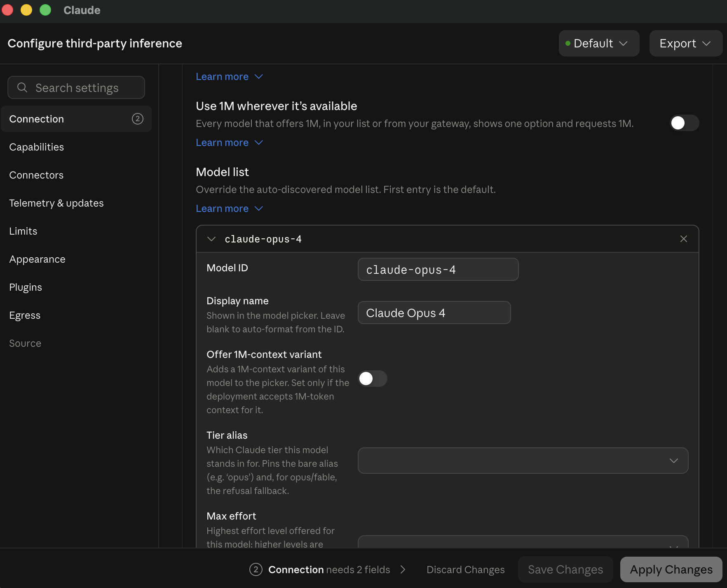Click the arrow after 'needs 2 fields'

403,569
